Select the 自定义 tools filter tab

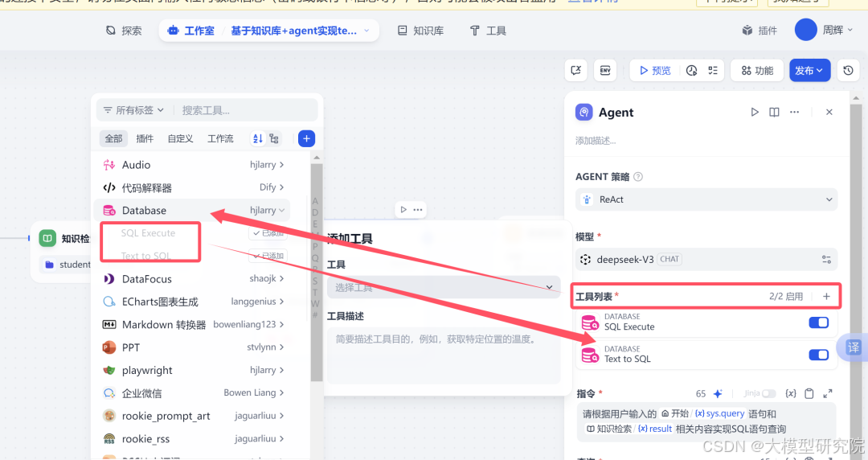coord(181,138)
